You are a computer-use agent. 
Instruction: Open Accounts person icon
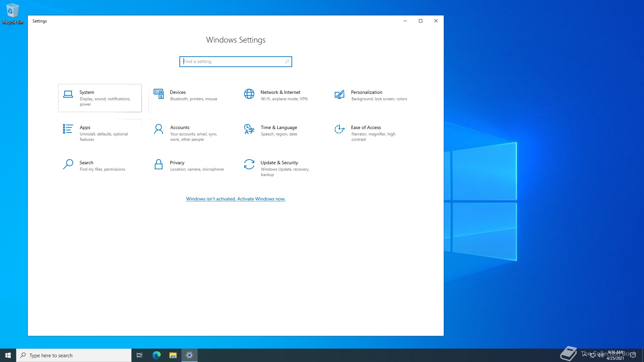click(x=159, y=129)
